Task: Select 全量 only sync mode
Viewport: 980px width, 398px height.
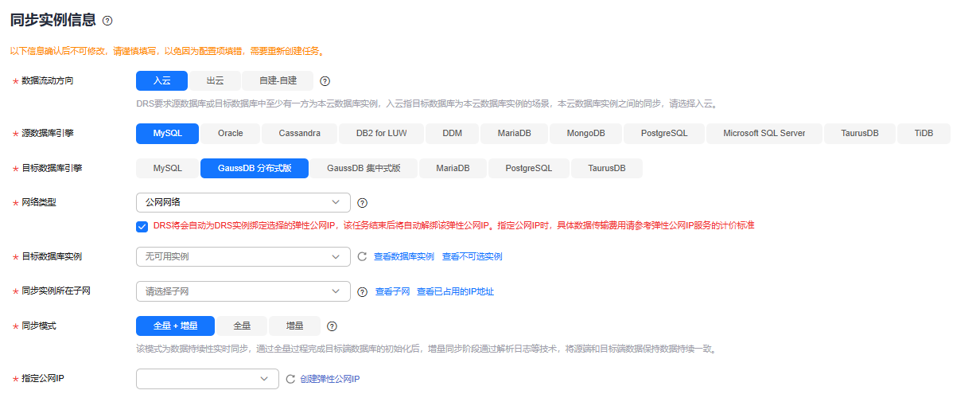Action: tap(242, 326)
